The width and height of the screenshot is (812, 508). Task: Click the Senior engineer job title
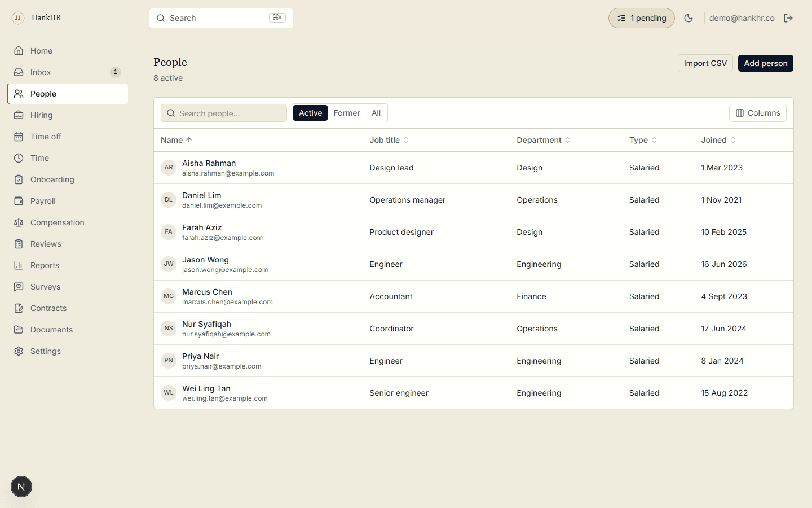[399, 393]
